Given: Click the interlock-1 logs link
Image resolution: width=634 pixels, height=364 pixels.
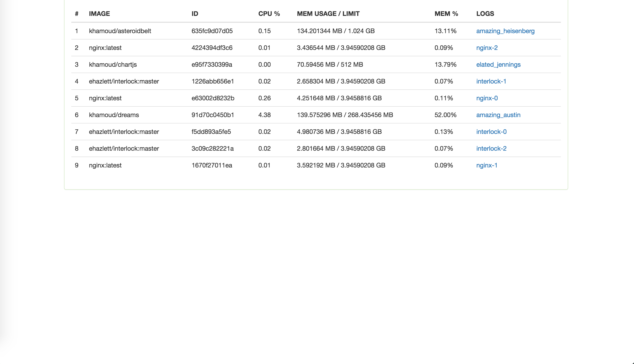Looking at the screenshot, I should pos(491,81).
